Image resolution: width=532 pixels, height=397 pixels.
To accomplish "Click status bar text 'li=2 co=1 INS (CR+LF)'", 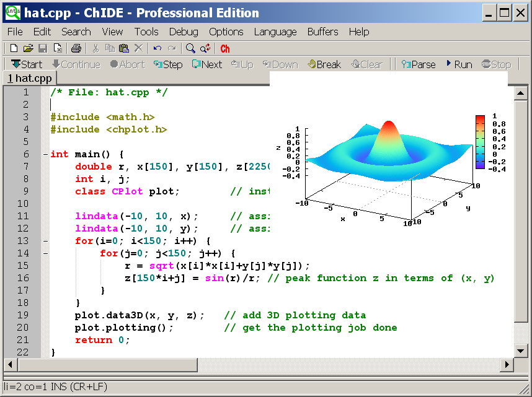I will click(x=55, y=387).
